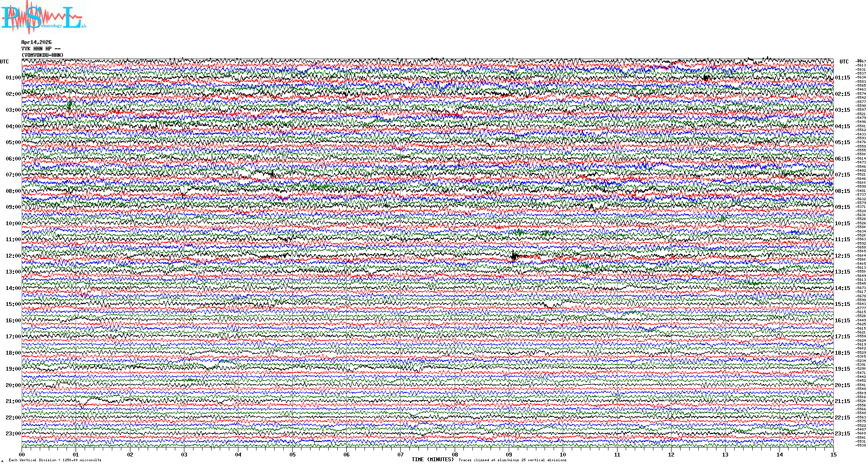
Task: Click the large seismic event spike on 12:00 trace
Action: (513, 256)
